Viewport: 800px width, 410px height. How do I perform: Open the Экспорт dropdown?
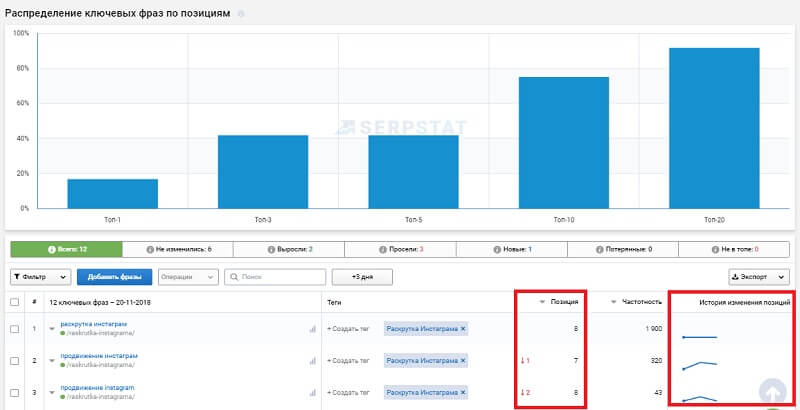760,276
